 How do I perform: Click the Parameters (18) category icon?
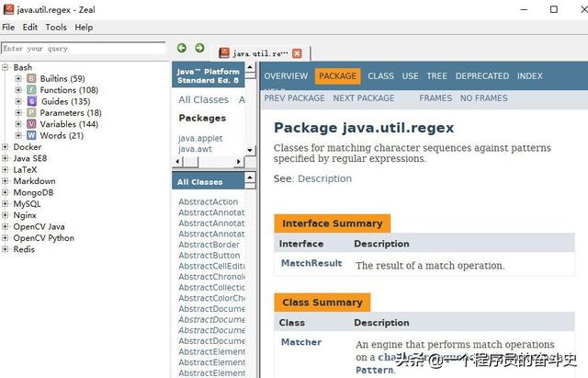pos(31,112)
